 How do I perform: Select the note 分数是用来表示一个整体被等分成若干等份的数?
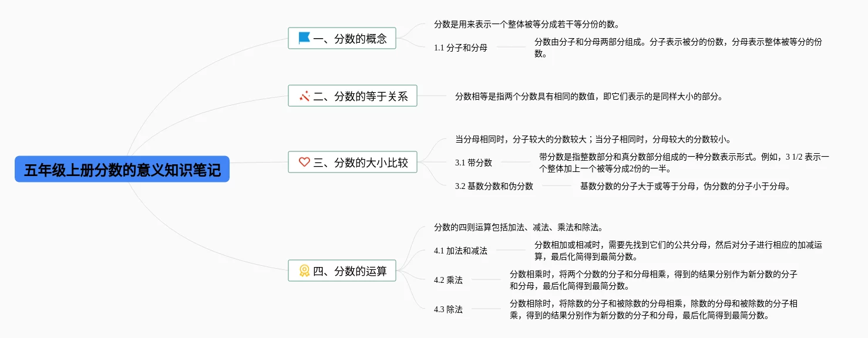(526, 25)
